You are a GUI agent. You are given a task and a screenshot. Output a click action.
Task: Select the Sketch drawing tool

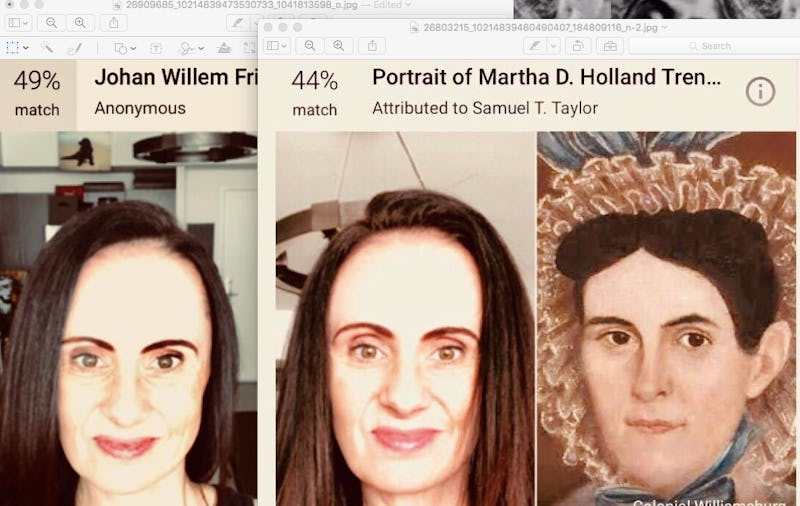(74, 48)
